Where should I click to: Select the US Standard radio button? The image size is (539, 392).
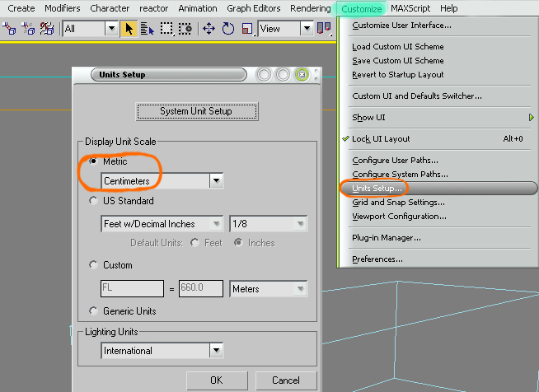click(93, 200)
